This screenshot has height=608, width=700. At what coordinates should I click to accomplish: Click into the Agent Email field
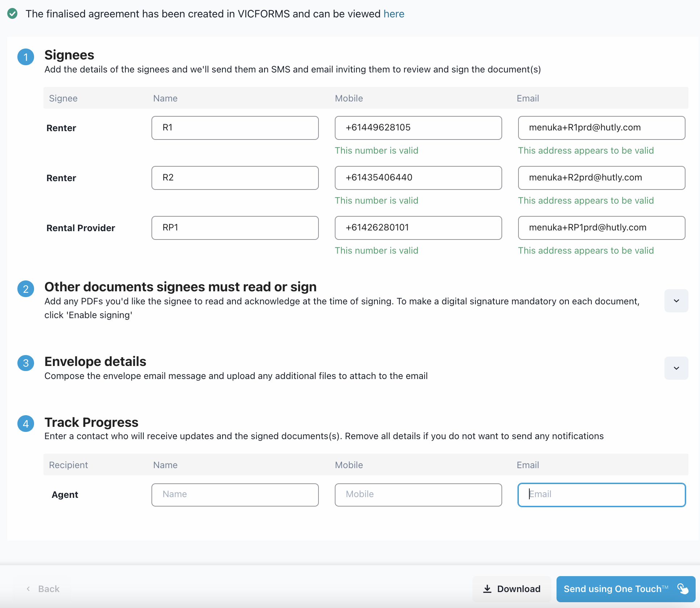[601, 495]
